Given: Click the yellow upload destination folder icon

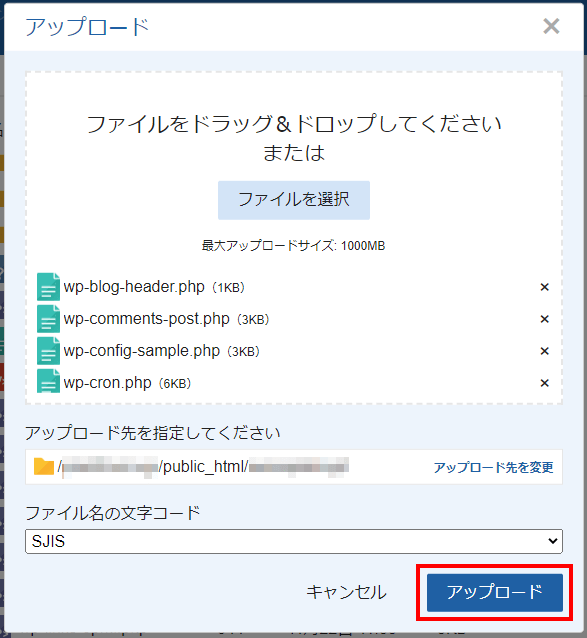Looking at the screenshot, I should click(x=44, y=466).
